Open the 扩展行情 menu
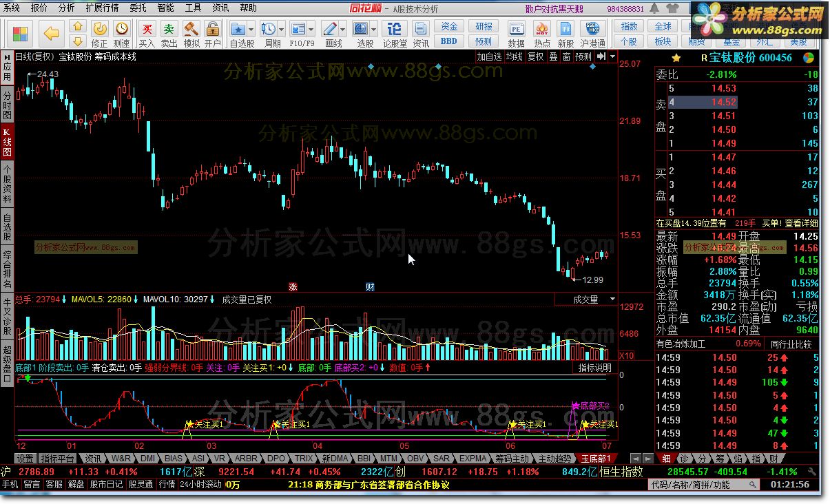 click(102, 8)
